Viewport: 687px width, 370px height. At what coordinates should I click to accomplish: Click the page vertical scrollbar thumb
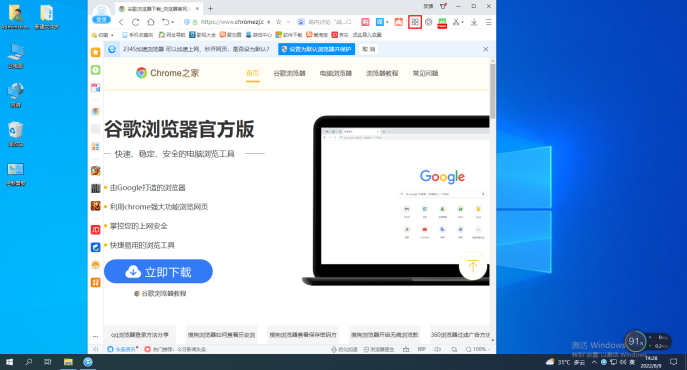pos(492,90)
